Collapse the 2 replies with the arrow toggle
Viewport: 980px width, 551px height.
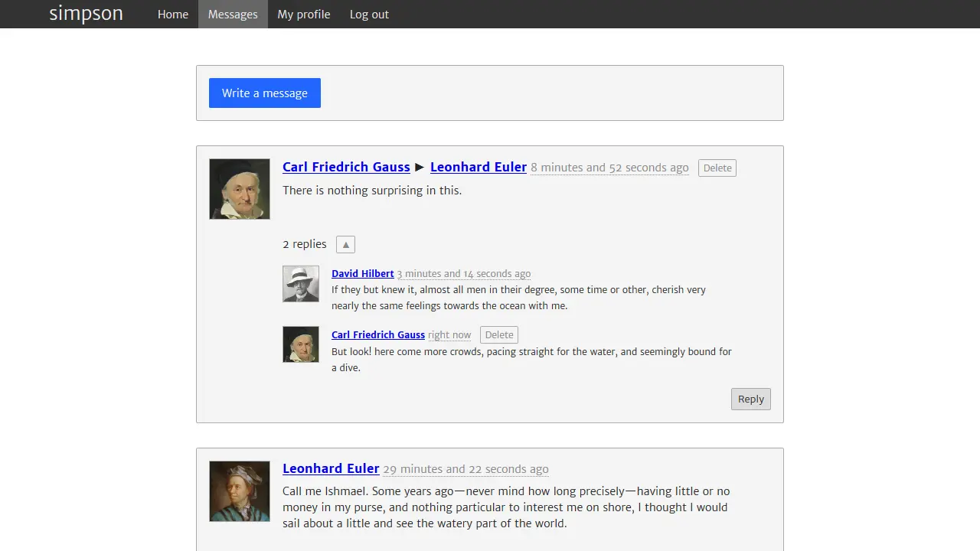345,245
